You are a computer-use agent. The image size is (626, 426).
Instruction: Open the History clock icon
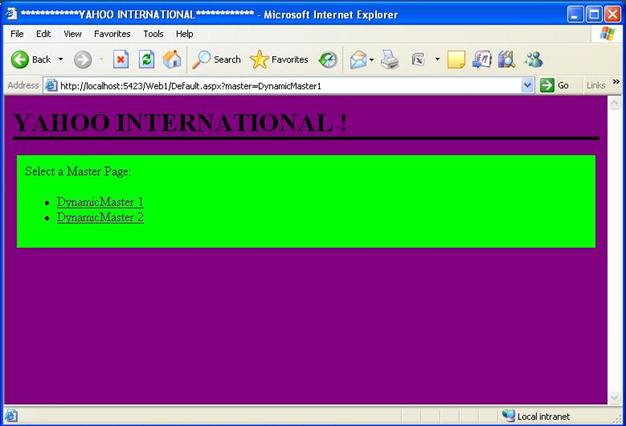[328, 60]
